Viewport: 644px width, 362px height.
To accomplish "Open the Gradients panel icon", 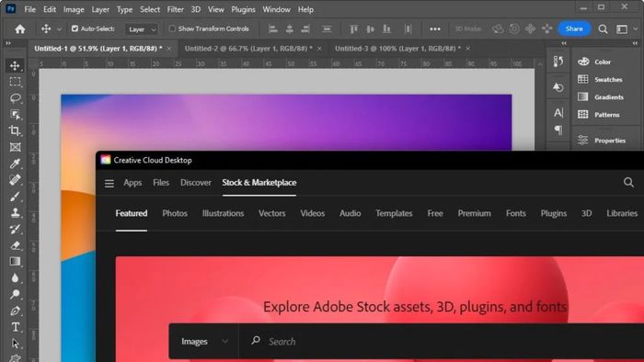I will 582,96.
